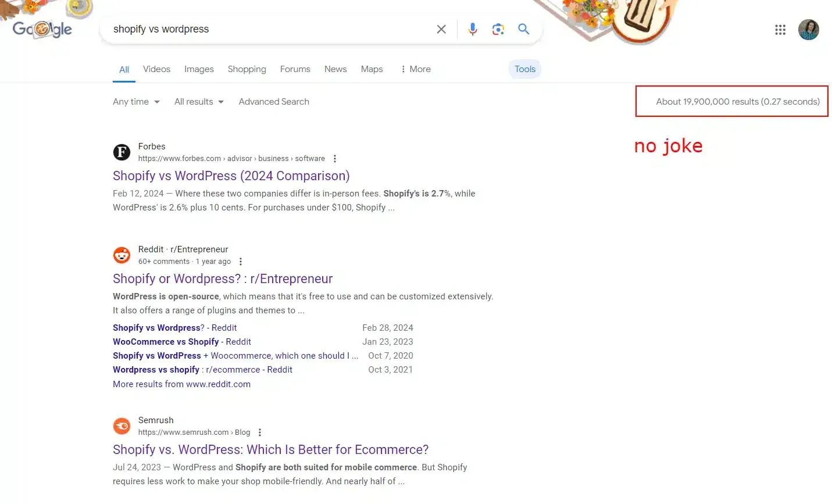Expand the All results dropdown
Image resolution: width=832 pixels, height=504 pixels.
point(198,102)
